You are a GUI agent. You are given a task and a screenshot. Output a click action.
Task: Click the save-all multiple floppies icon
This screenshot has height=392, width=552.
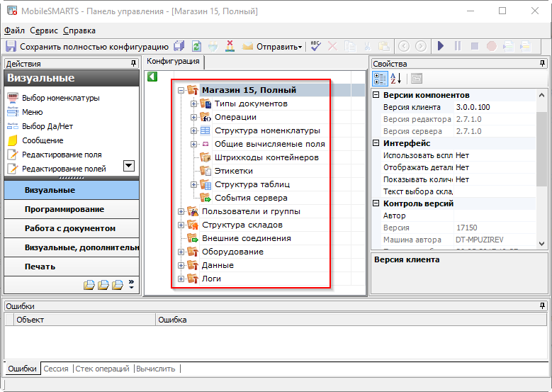[x=179, y=46]
